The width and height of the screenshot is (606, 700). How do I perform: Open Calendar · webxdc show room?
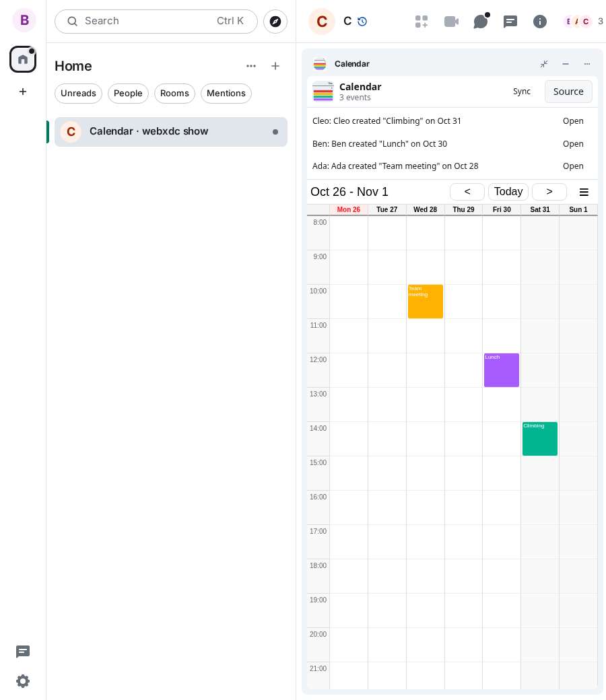click(171, 132)
